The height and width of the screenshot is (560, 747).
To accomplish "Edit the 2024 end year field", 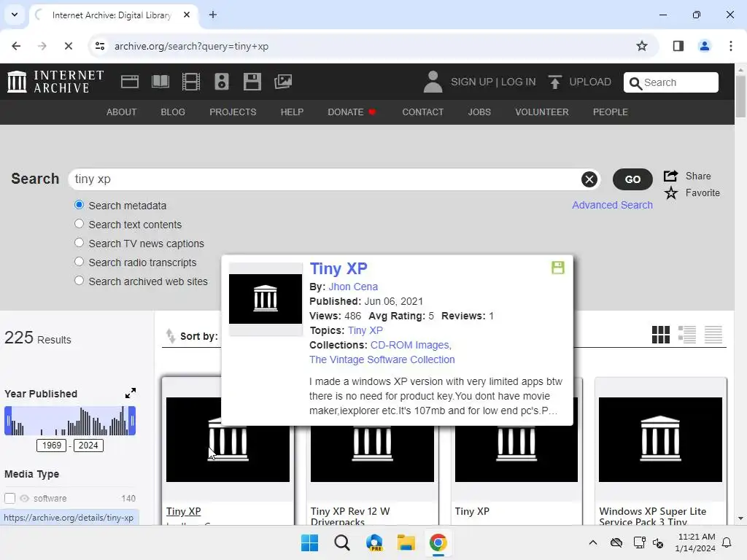I will (x=88, y=446).
